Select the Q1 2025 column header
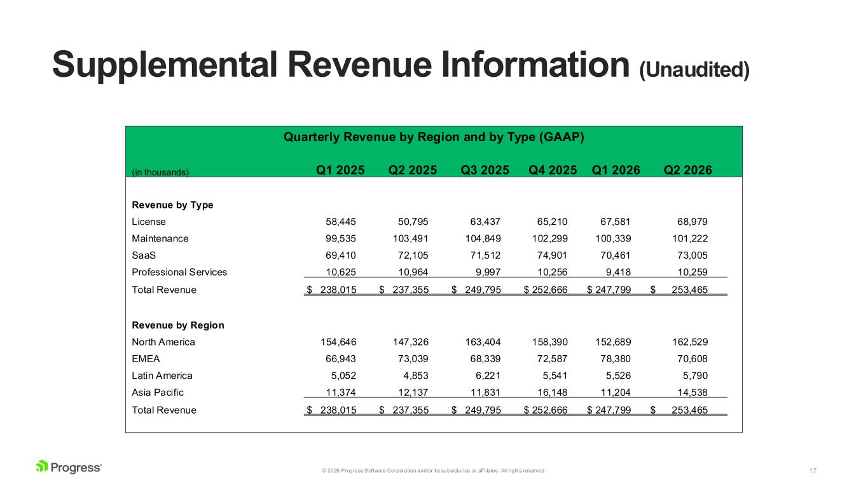Viewport: 868px width, 488px height. pos(340,170)
